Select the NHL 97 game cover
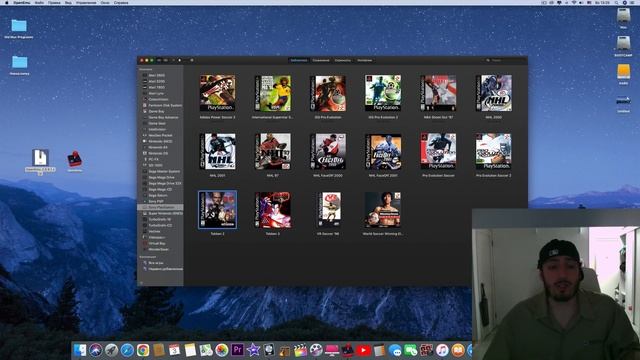The height and width of the screenshot is (360, 640). (273, 151)
